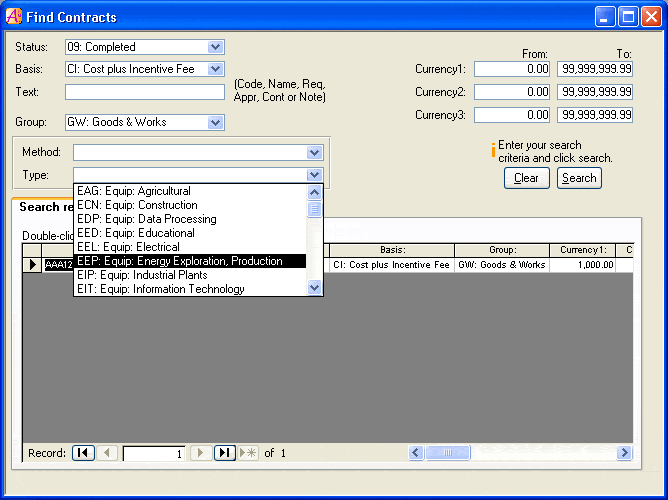Click the Currency1 column header
This screenshot has height=500, width=668.
coord(583,250)
